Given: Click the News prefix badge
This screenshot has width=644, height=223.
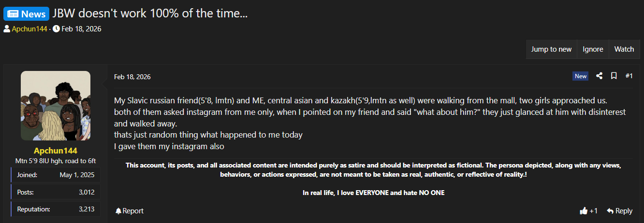Looking at the screenshot, I should coord(27,14).
